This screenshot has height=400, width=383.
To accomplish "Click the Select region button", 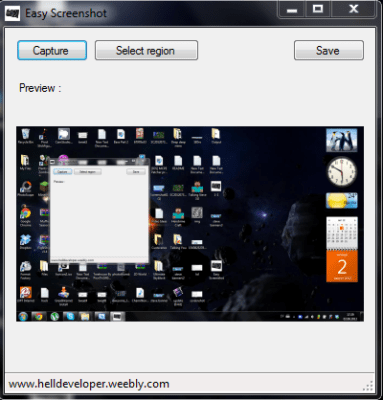I will tap(146, 50).
